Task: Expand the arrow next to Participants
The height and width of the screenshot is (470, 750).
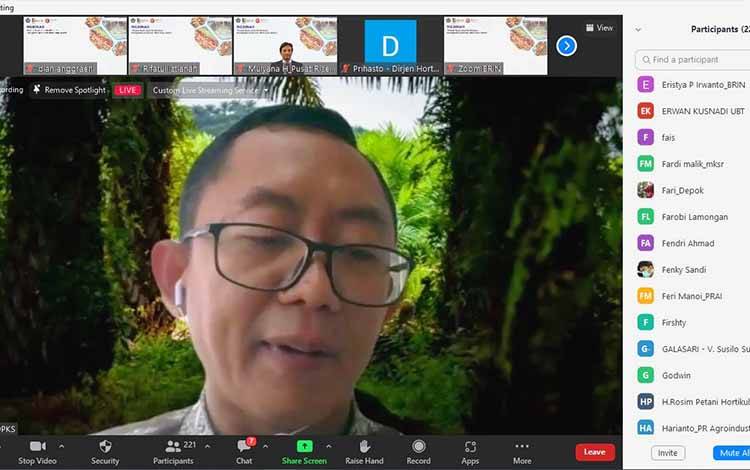Action: [x=207, y=446]
